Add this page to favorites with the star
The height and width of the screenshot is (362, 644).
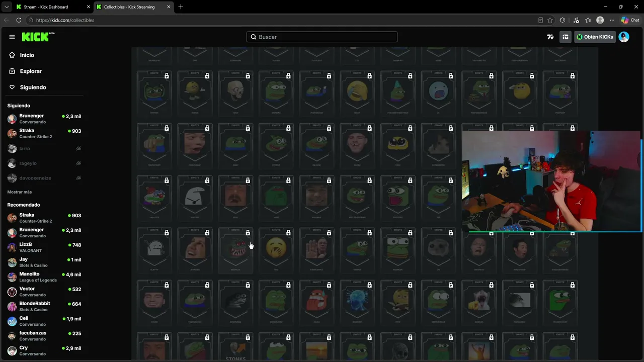(x=550, y=20)
